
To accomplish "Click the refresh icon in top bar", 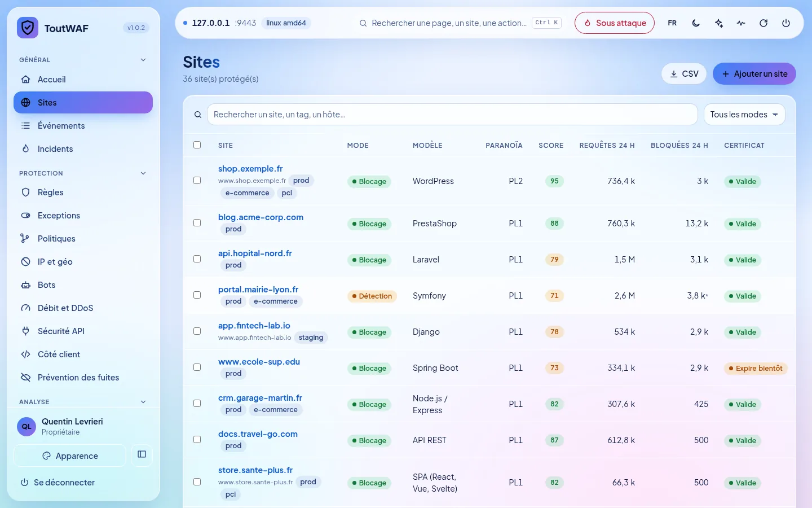I will pyautogui.click(x=764, y=23).
